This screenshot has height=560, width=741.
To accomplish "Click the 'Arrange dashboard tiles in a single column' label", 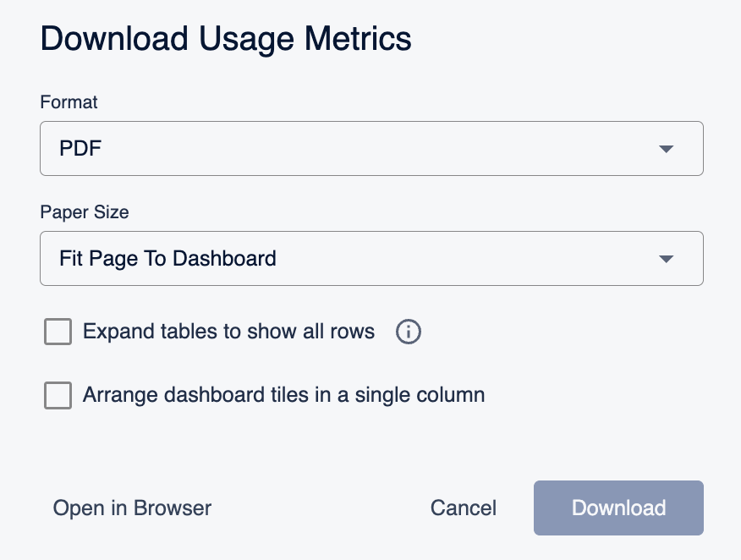I will [283, 395].
